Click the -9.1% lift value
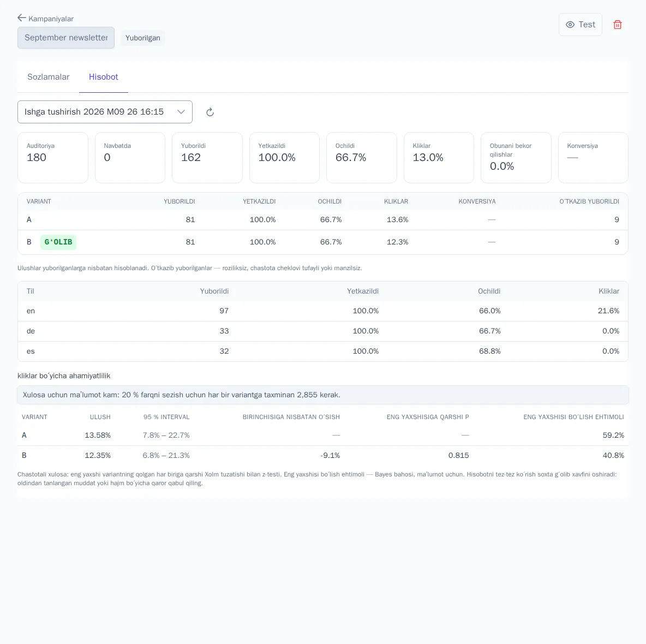 tap(330, 455)
